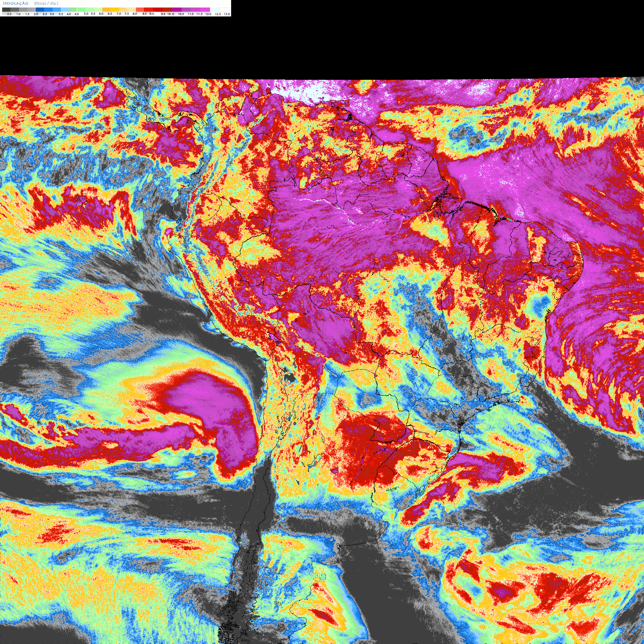
Task: Select the darkest blue legend swatch
Action: 40,10
